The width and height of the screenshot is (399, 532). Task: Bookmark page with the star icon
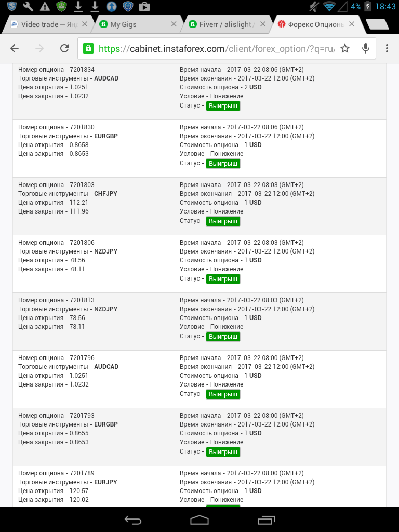(345, 48)
